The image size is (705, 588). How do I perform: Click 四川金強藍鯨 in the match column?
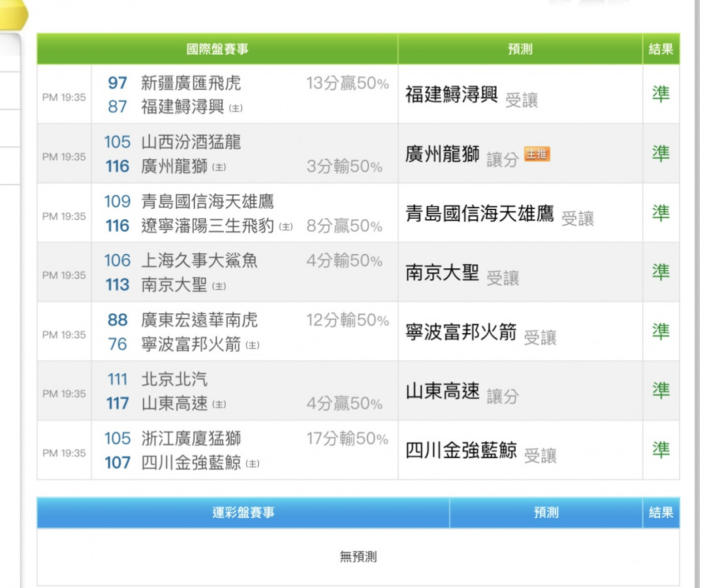(x=191, y=463)
